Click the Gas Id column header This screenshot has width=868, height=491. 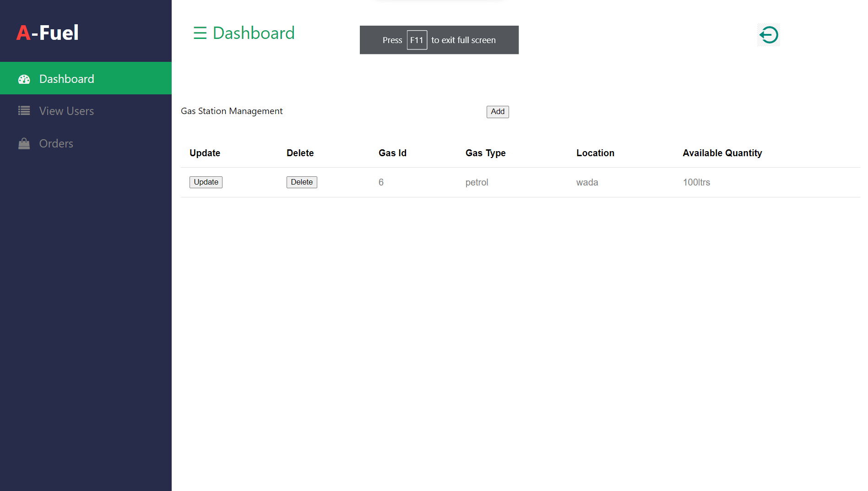point(392,153)
